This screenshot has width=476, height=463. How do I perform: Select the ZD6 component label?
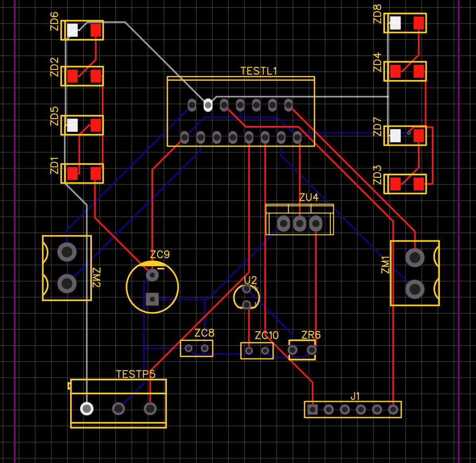pos(54,21)
